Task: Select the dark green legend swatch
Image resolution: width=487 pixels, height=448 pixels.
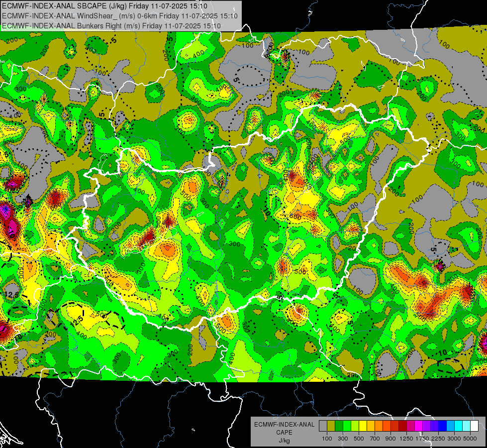Action: [339, 426]
